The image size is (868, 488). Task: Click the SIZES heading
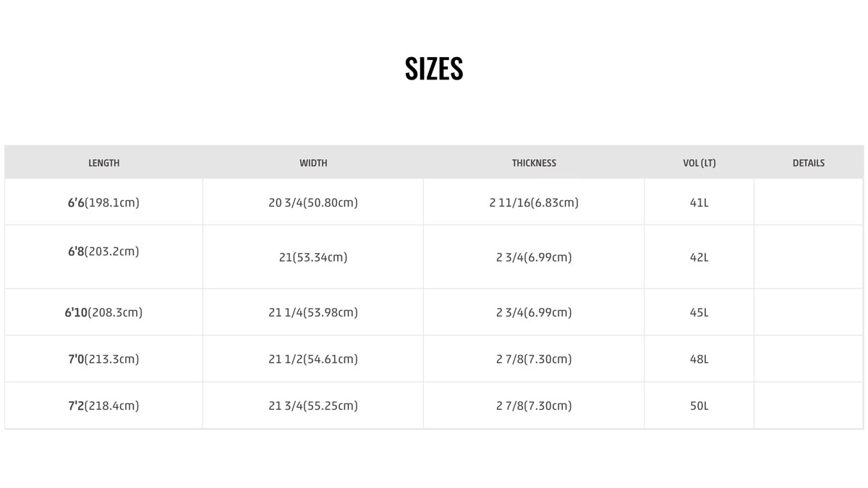tap(434, 69)
